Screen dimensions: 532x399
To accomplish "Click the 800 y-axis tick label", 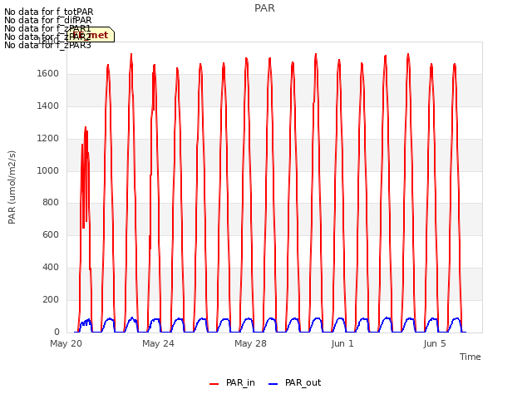I will 51,203.
